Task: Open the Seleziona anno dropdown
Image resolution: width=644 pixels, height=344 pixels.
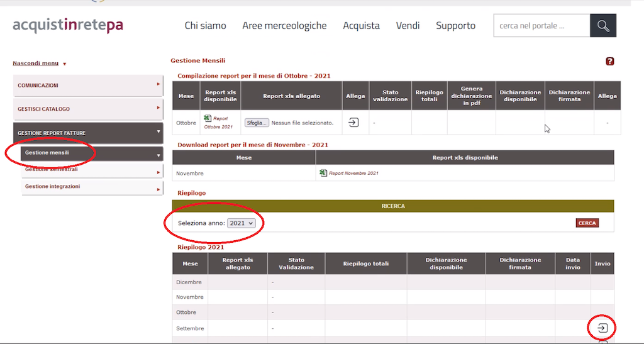Action: [x=241, y=223]
